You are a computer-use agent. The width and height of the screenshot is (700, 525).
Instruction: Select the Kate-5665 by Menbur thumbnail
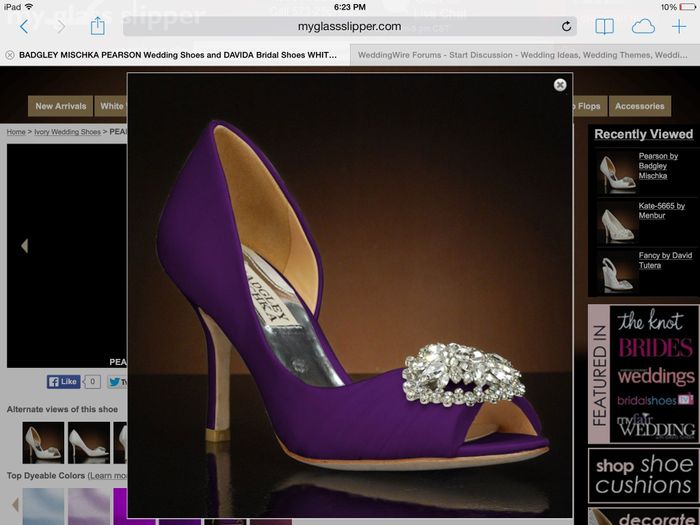[616, 222]
